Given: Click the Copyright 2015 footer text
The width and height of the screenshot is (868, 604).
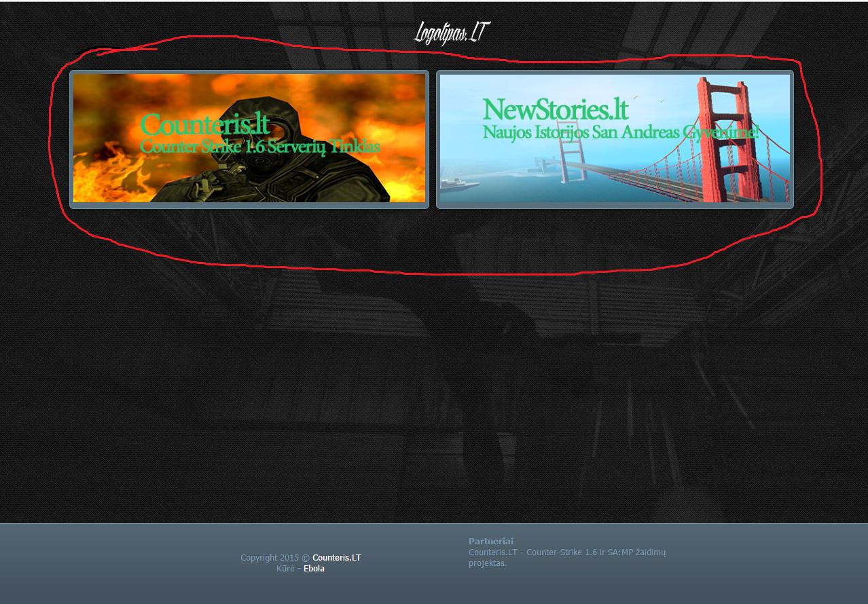Looking at the screenshot, I should click(275, 558).
